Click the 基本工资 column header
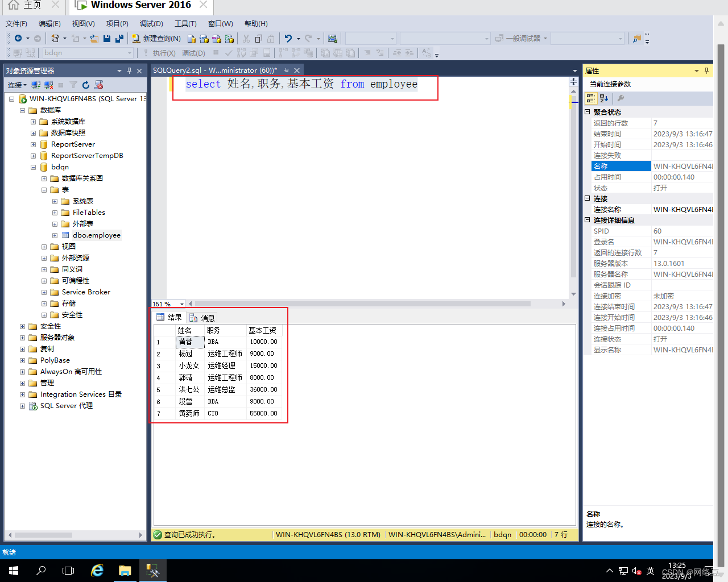This screenshot has width=728, height=582. click(263, 330)
